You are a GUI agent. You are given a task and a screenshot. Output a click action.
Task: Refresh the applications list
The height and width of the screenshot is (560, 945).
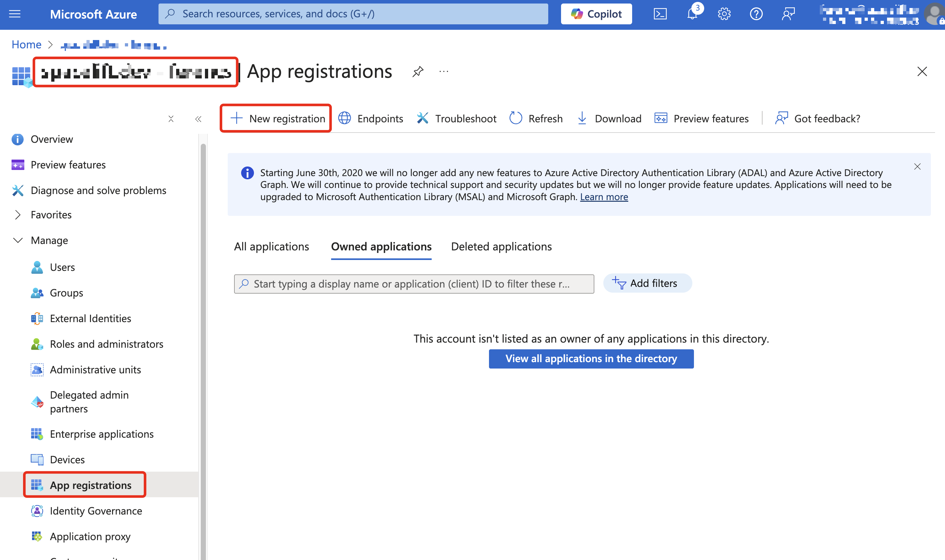click(545, 118)
